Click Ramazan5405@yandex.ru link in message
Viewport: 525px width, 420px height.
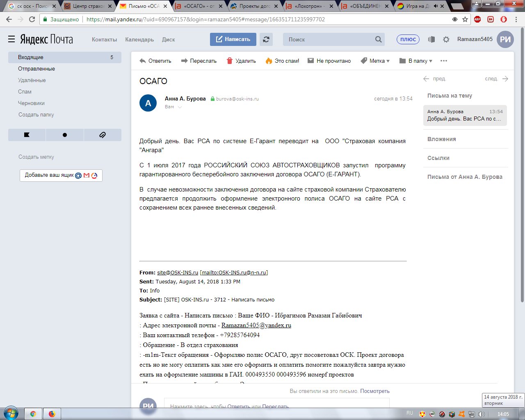pos(256,325)
